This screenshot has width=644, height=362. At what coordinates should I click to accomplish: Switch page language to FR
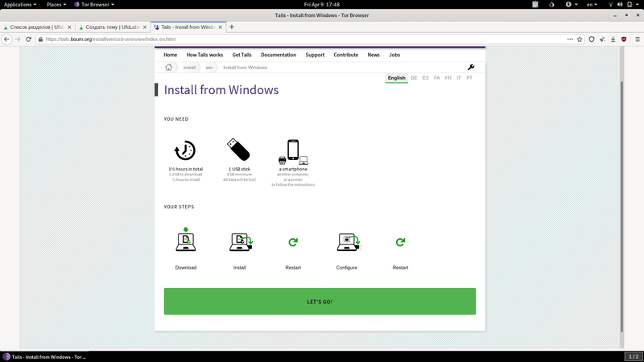coord(448,77)
